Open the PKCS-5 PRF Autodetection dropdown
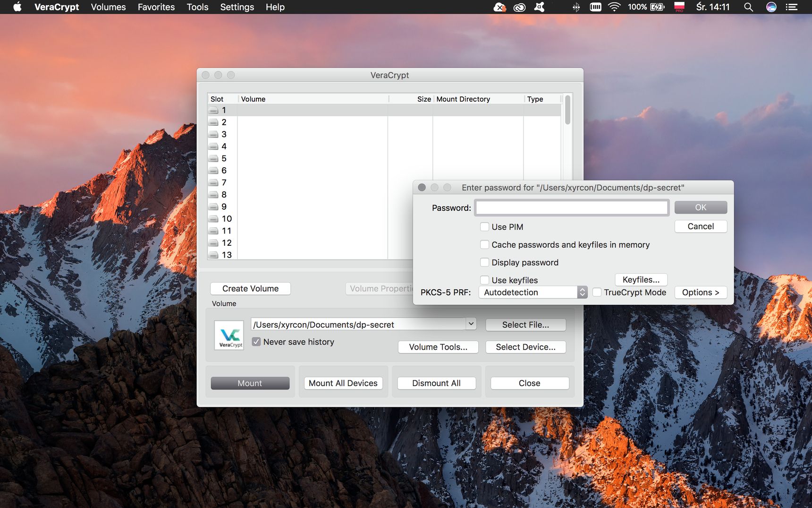Image resolution: width=812 pixels, height=508 pixels. 533,293
